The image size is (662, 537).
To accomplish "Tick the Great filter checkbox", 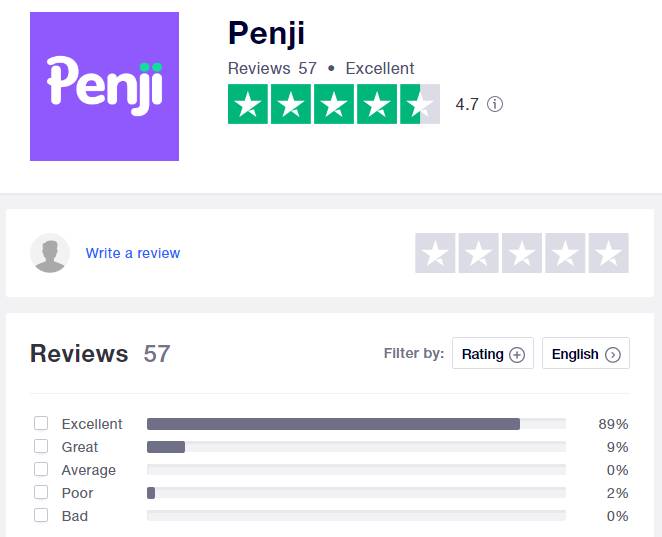I will coord(41,446).
